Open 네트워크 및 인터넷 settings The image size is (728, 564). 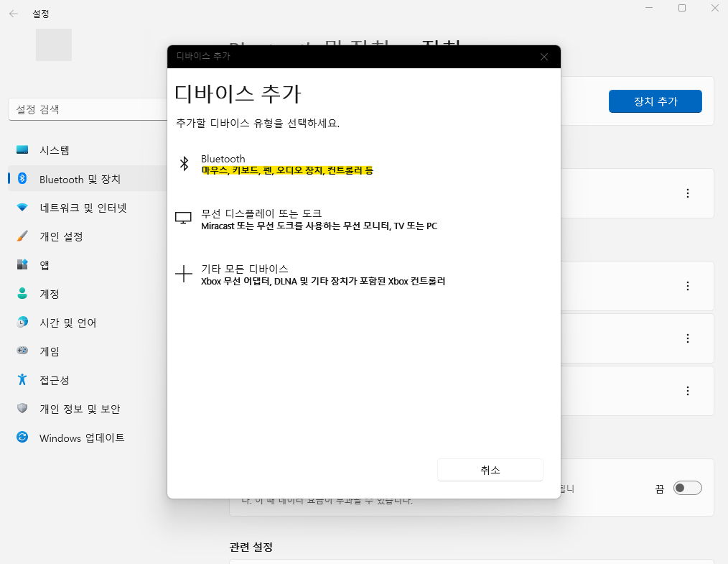88,208
